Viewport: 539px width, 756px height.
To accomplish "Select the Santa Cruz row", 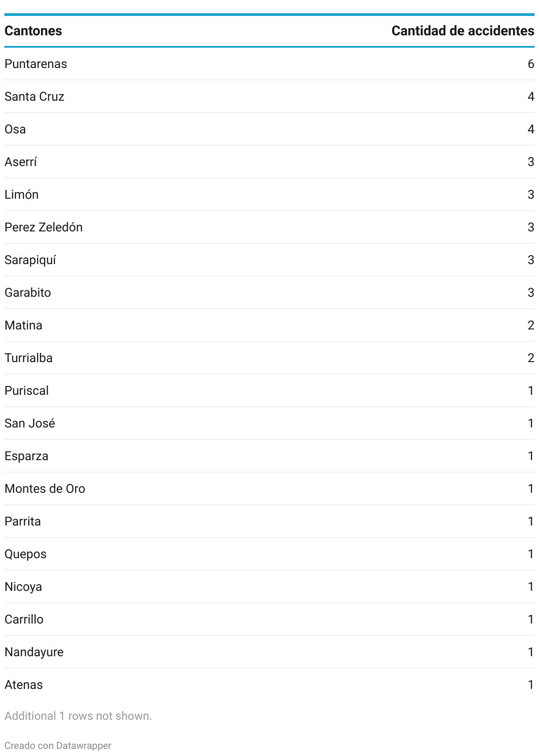I will (x=269, y=97).
